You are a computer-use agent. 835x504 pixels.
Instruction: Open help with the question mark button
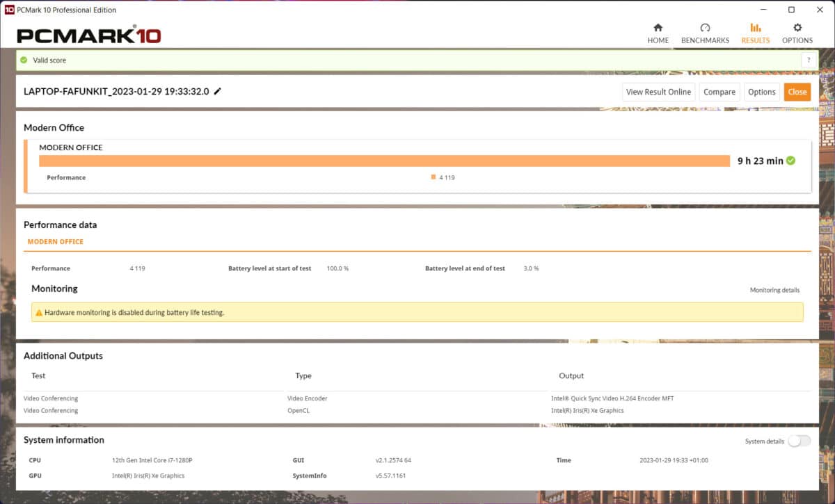(809, 60)
